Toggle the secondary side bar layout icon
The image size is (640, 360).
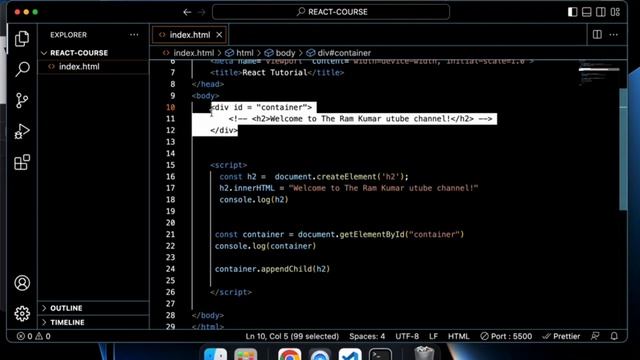point(601,12)
